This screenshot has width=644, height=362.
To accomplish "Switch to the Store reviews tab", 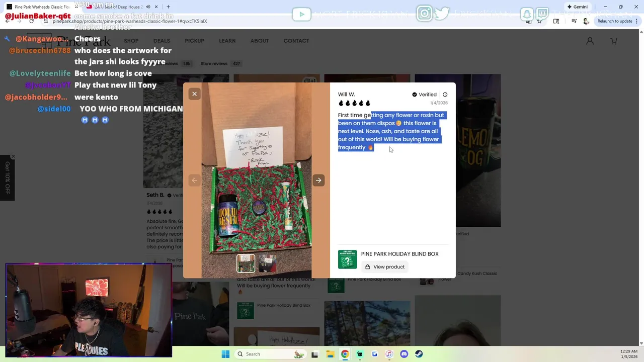I will pos(220,64).
